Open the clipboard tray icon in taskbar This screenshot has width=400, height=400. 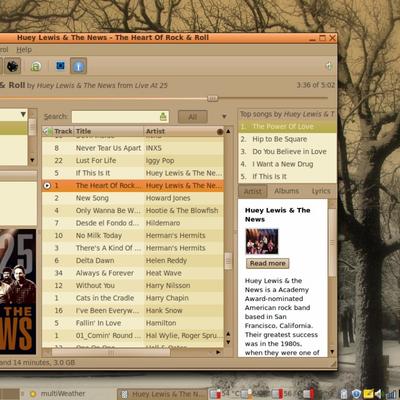click(344, 394)
